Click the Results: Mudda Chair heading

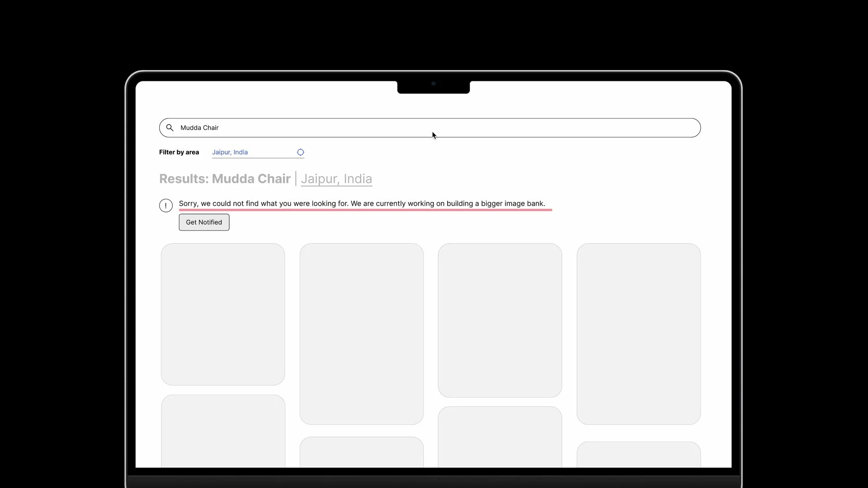coord(225,179)
